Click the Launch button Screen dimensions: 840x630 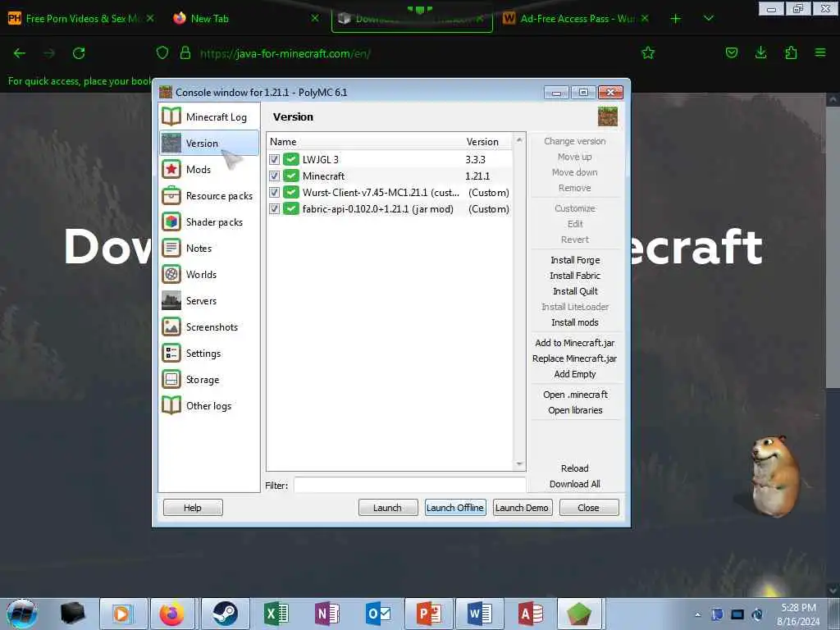[x=388, y=507]
